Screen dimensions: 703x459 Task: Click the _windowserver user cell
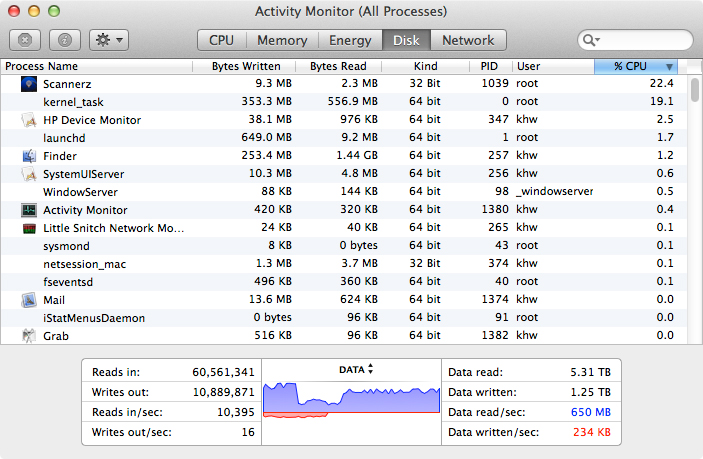click(554, 191)
